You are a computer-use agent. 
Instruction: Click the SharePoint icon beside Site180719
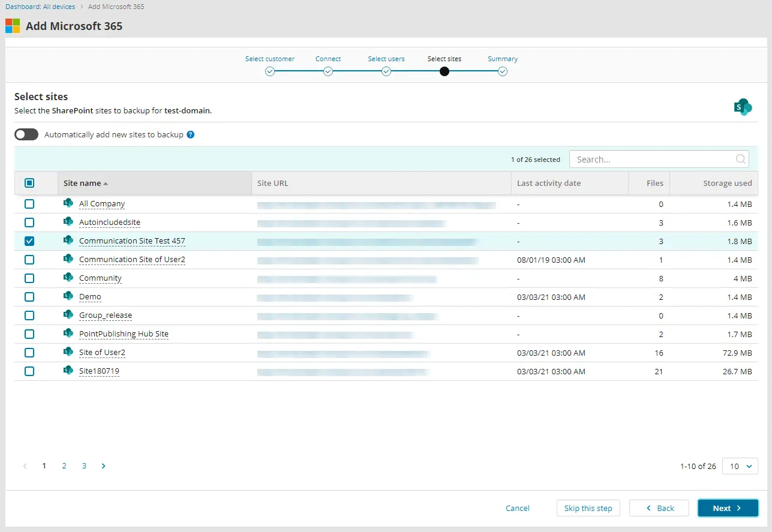click(x=68, y=371)
